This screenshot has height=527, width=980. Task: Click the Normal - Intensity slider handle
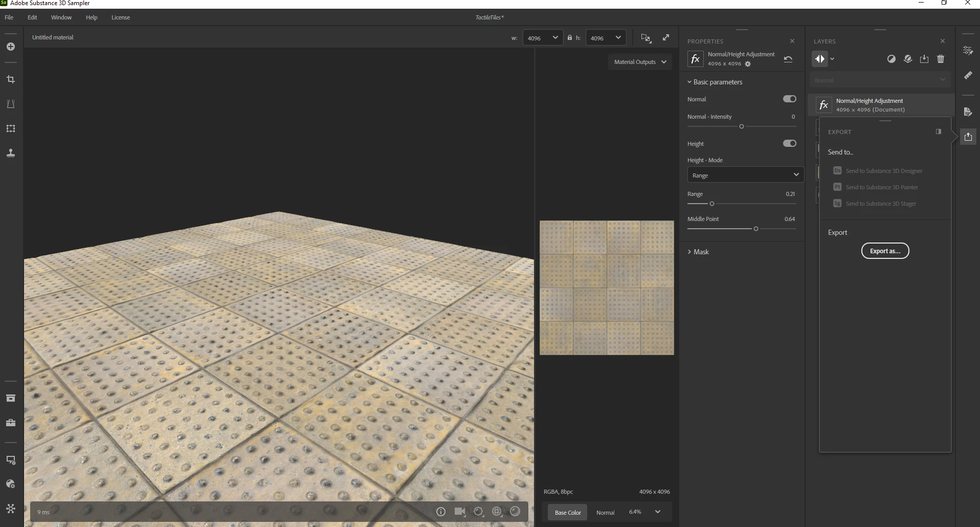[x=742, y=126]
